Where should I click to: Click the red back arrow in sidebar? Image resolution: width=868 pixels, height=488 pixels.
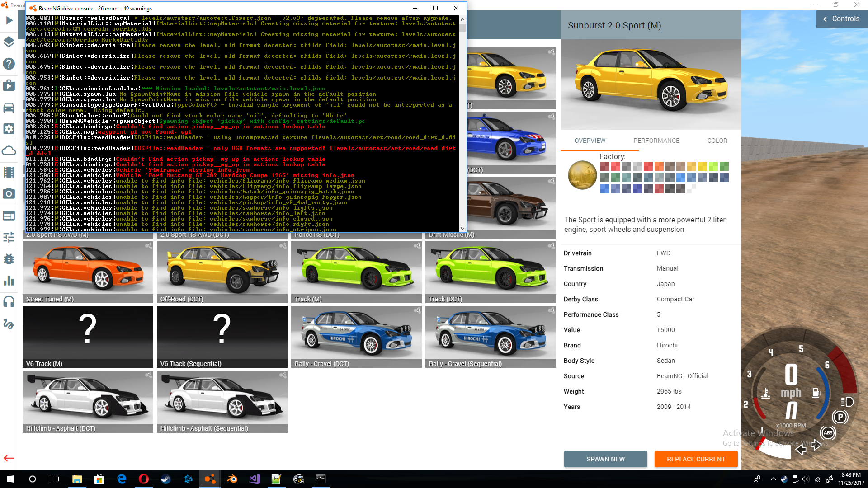click(x=9, y=458)
